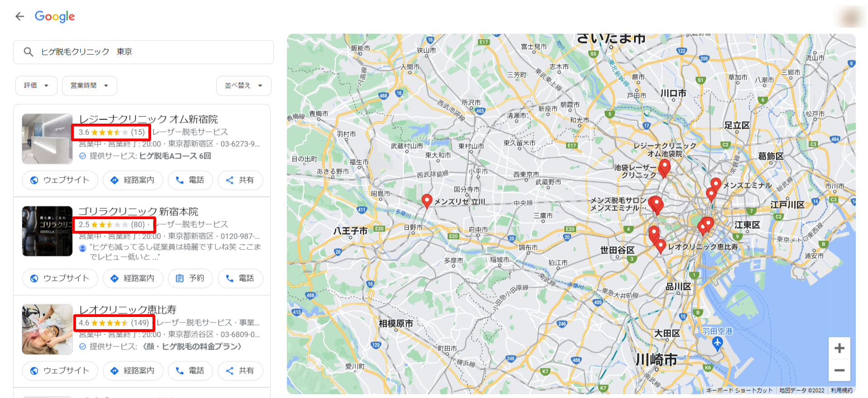This screenshot has width=868, height=398.
Task: Click the 川崎市 label on map
Action: tap(656, 360)
